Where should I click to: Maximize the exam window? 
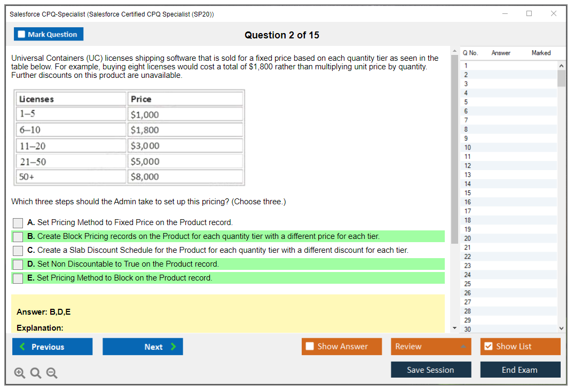click(x=529, y=14)
